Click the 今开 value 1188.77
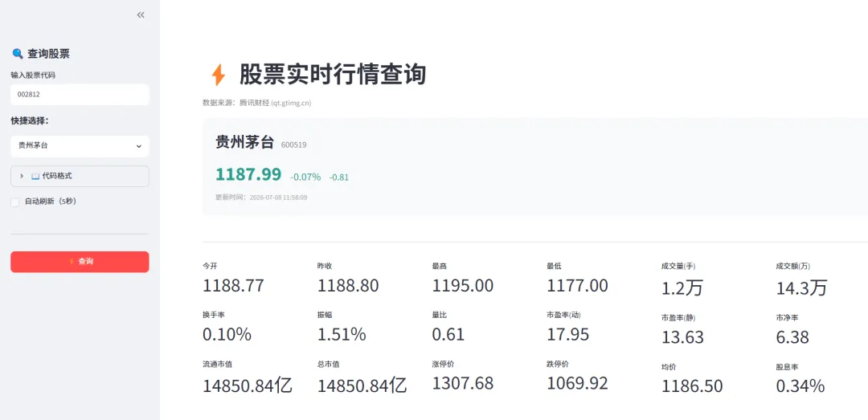Viewport: 868px width, 420px height. coord(234,286)
